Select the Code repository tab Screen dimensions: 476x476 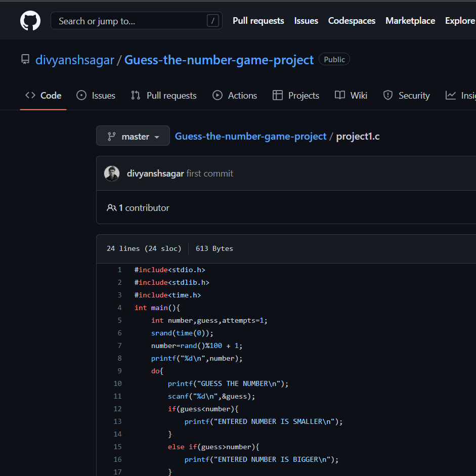44,95
